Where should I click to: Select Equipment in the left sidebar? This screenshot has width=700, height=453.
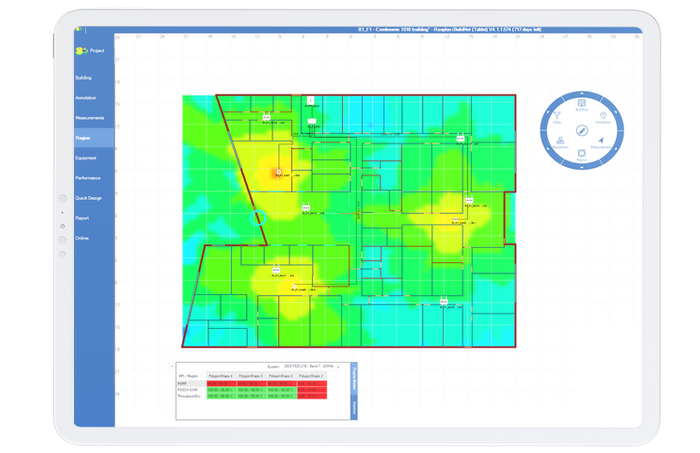[x=86, y=158]
